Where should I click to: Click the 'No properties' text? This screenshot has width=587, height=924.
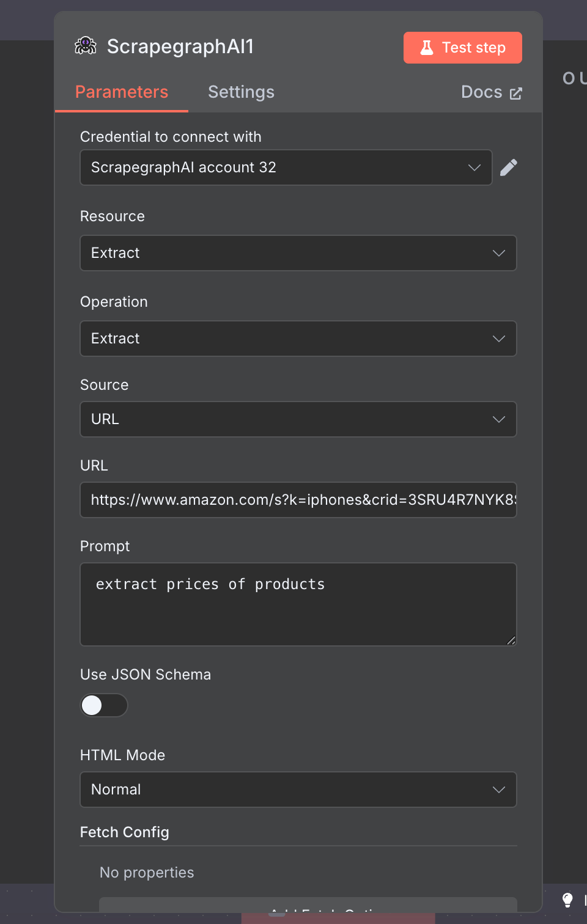(147, 873)
